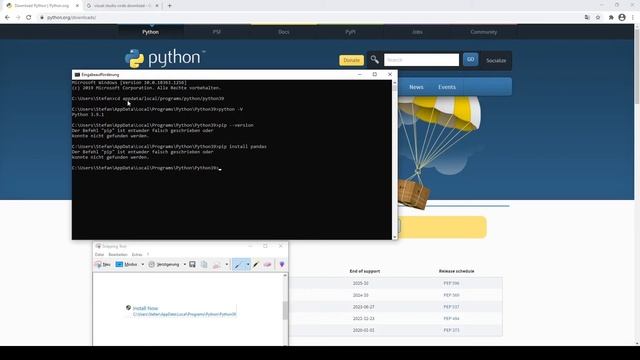Click the 'Python 3.9.1' output line

coord(88,115)
